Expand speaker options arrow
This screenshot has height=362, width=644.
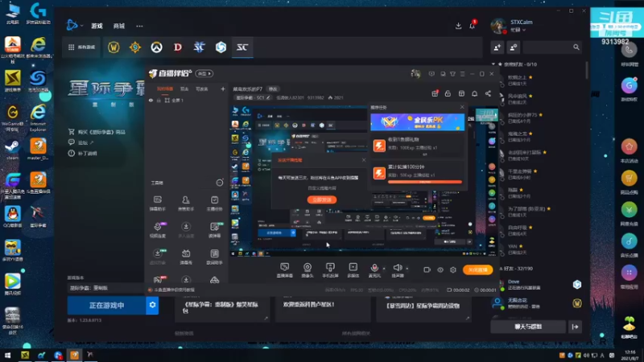point(407,269)
